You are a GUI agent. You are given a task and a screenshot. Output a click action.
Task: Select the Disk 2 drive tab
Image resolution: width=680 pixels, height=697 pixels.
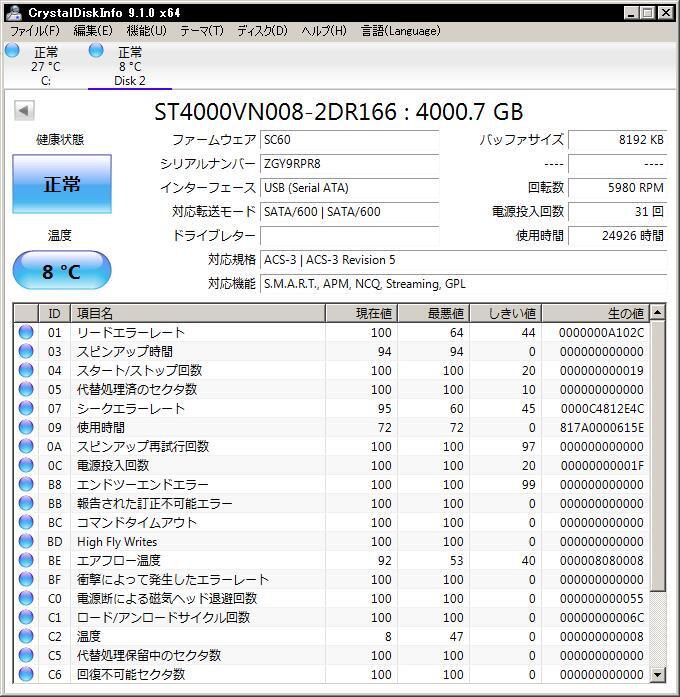tap(129, 66)
